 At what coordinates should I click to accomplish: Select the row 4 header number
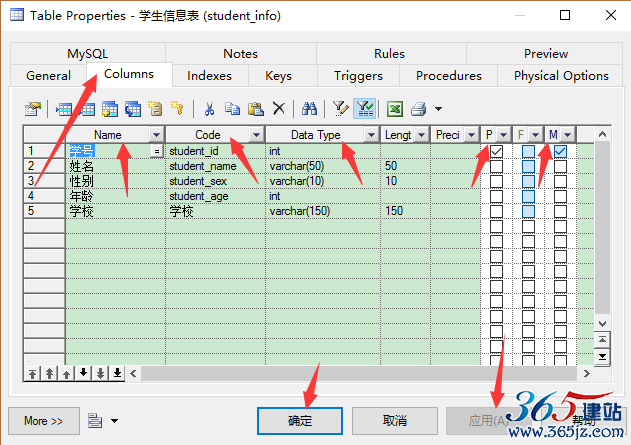coord(44,196)
